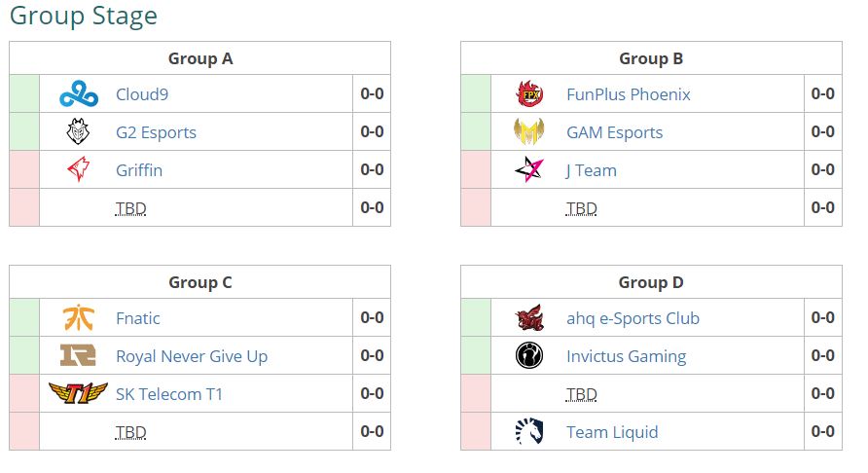
Task: Click the Group Stage section heading
Action: (83, 17)
